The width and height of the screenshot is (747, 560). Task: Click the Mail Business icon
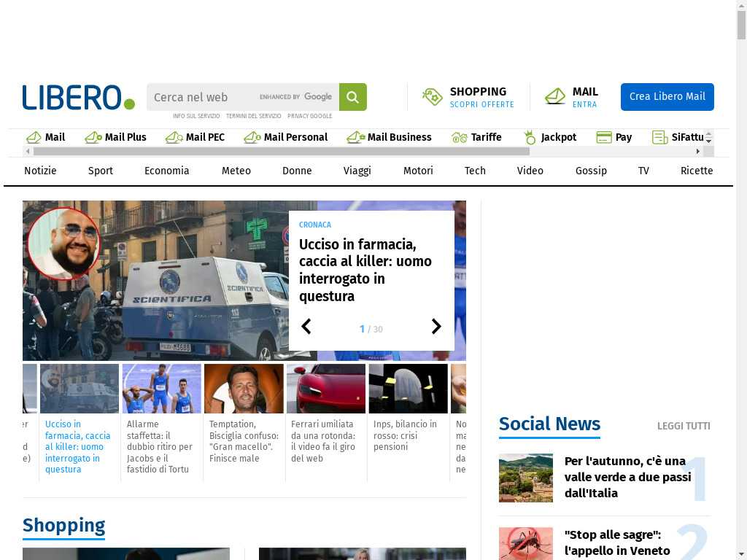356,138
